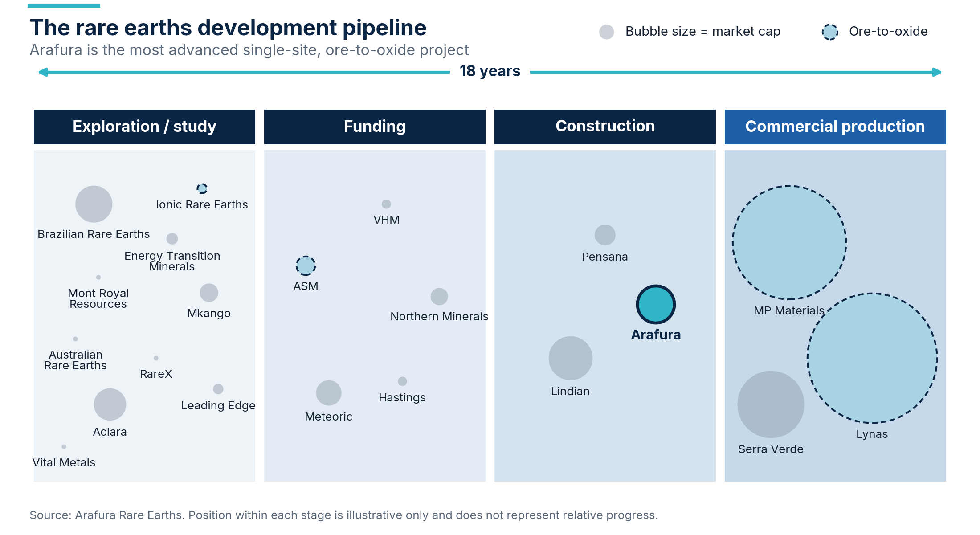This screenshot has width=980, height=535.
Task: Select the Aclara bubble
Action: pyautogui.click(x=110, y=404)
